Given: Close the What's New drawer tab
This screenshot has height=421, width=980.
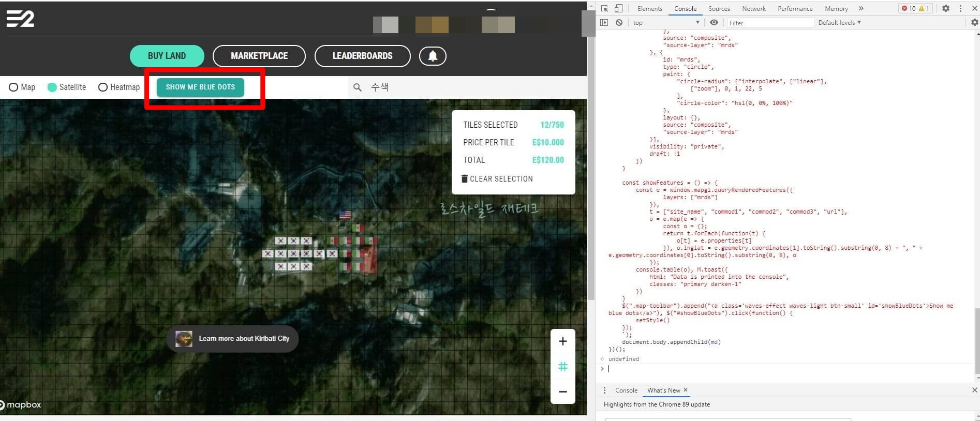Looking at the screenshot, I should [686, 390].
